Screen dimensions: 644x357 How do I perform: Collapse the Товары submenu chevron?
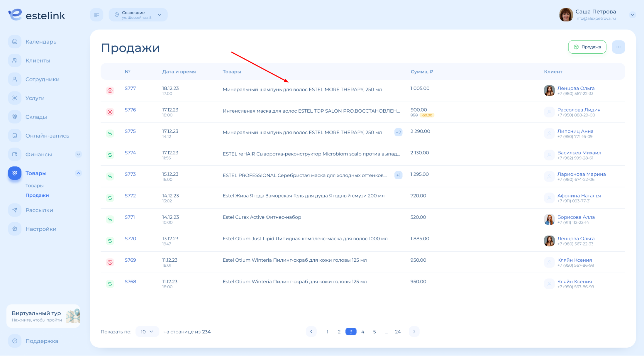tap(78, 173)
